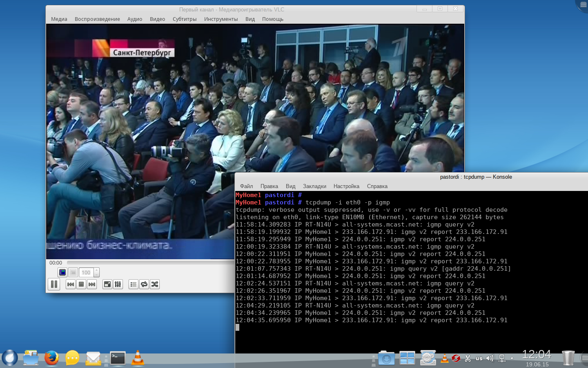Decrease the teletext page number
The image size is (588, 368).
click(97, 275)
